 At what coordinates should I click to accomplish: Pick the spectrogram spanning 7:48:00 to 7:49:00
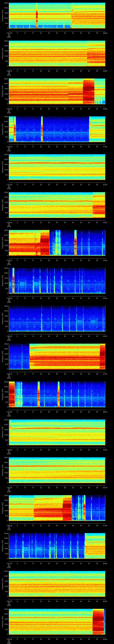click(x=57, y=432)
